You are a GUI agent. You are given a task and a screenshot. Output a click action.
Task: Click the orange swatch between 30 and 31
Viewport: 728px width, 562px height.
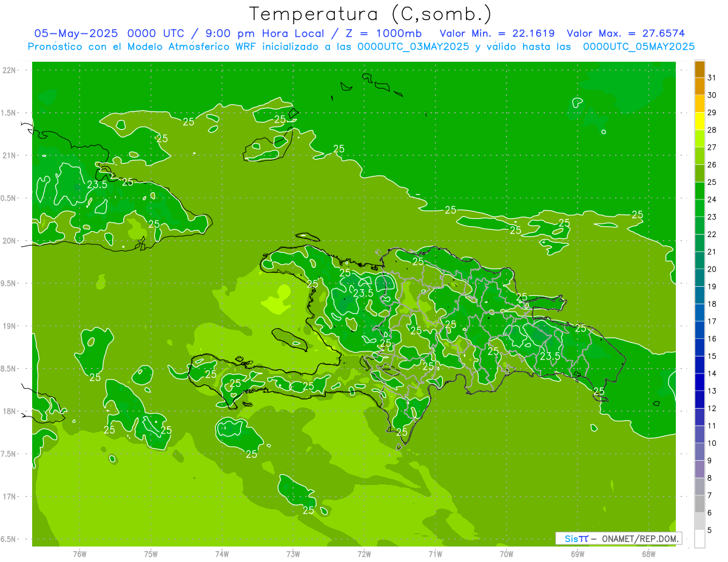tap(699, 87)
